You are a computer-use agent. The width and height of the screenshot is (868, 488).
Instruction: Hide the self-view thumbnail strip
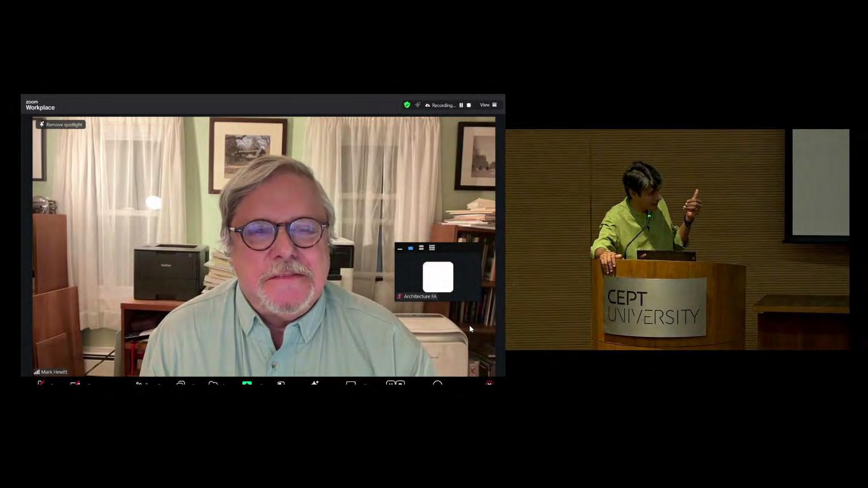point(400,248)
